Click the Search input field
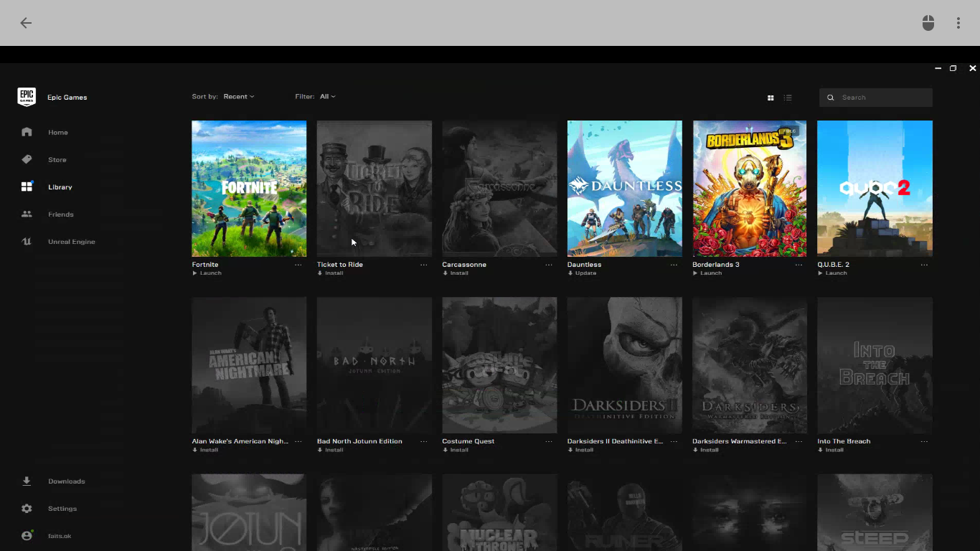Screen dimensions: 980x551 [x=876, y=98]
